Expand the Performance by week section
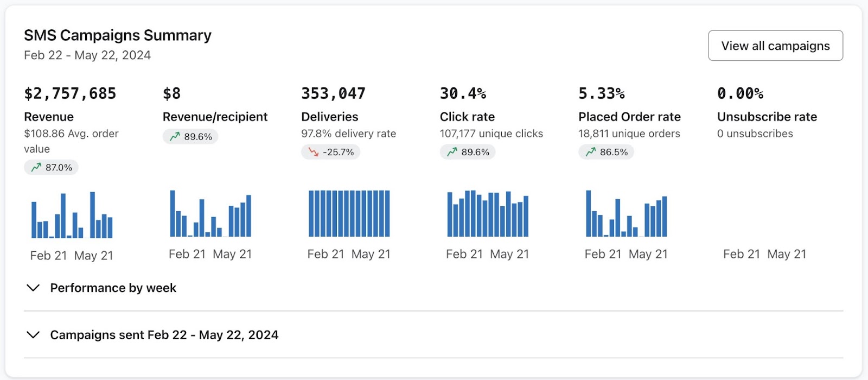868x380 pixels. (113, 288)
